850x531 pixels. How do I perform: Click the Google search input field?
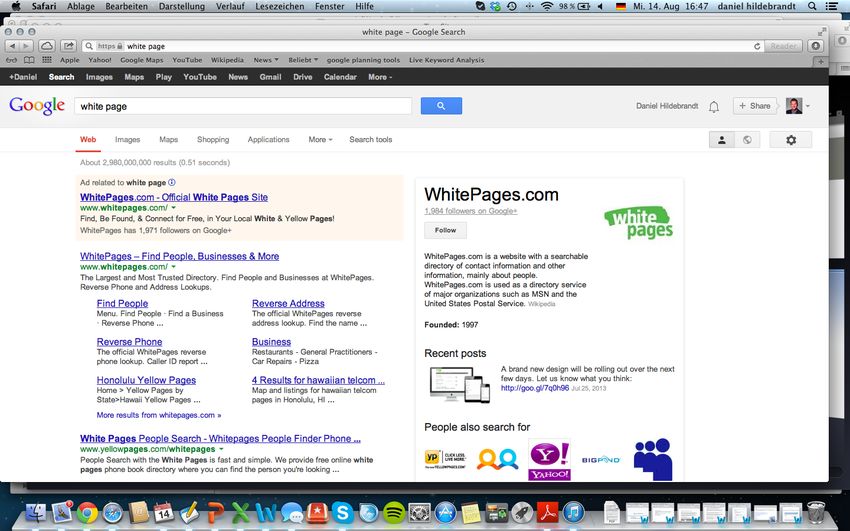click(x=243, y=106)
